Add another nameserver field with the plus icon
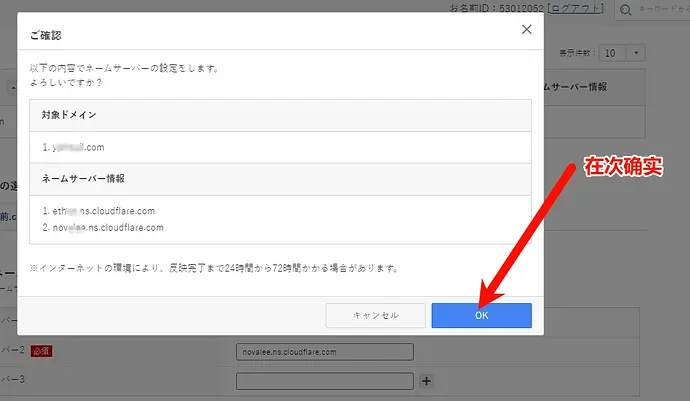 [426, 381]
